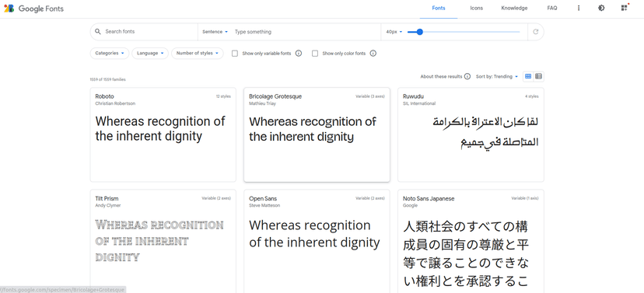Enable Show only variable fonts checkbox

click(x=235, y=54)
